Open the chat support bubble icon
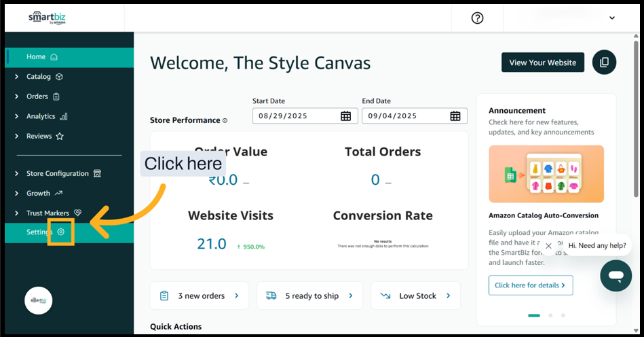The height and width of the screenshot is (337, 644). [x=615, y=275]
